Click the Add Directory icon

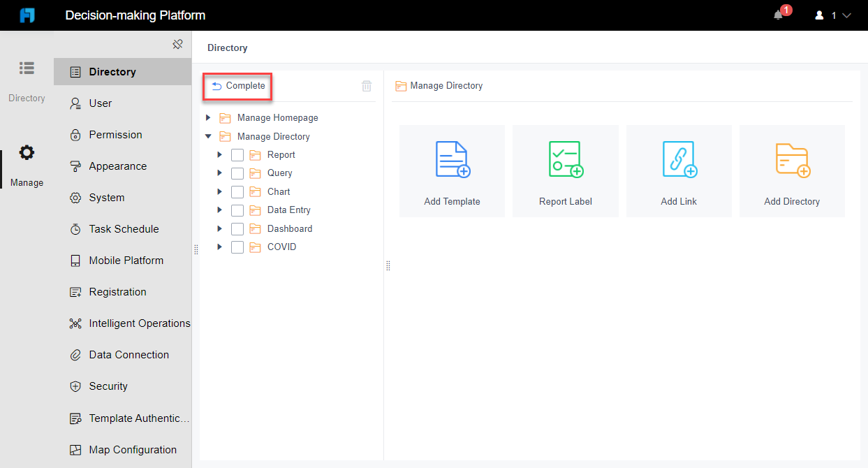point(793,159)
